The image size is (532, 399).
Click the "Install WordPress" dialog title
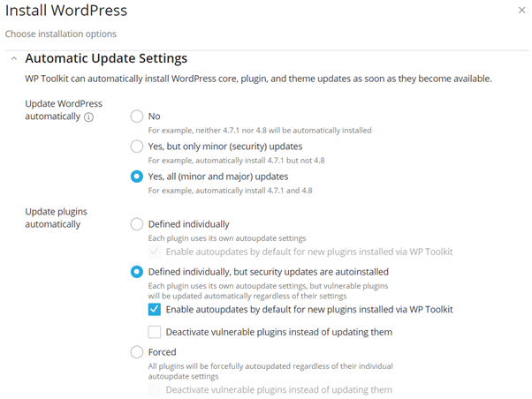pos(66,11)
